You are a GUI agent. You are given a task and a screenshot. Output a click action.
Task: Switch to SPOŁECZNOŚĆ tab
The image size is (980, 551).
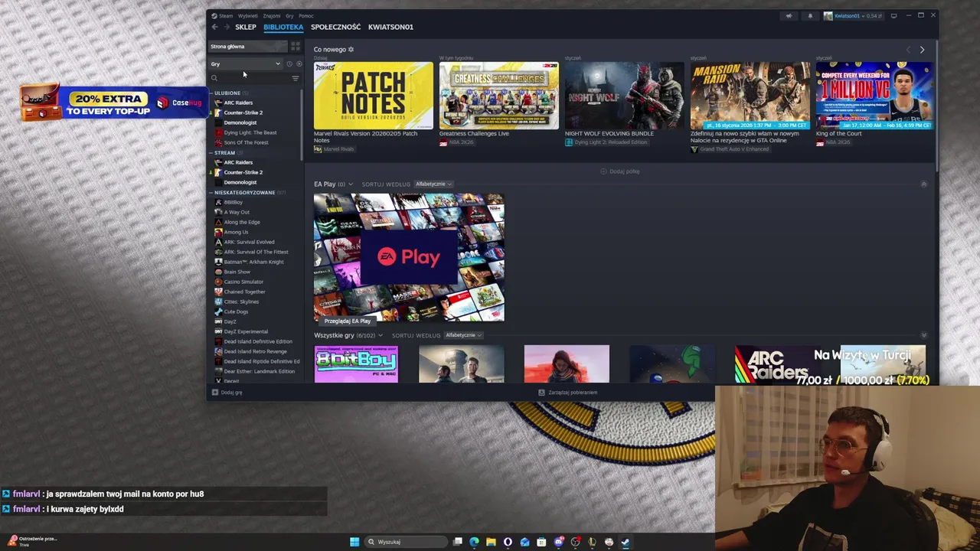(335, 27)
